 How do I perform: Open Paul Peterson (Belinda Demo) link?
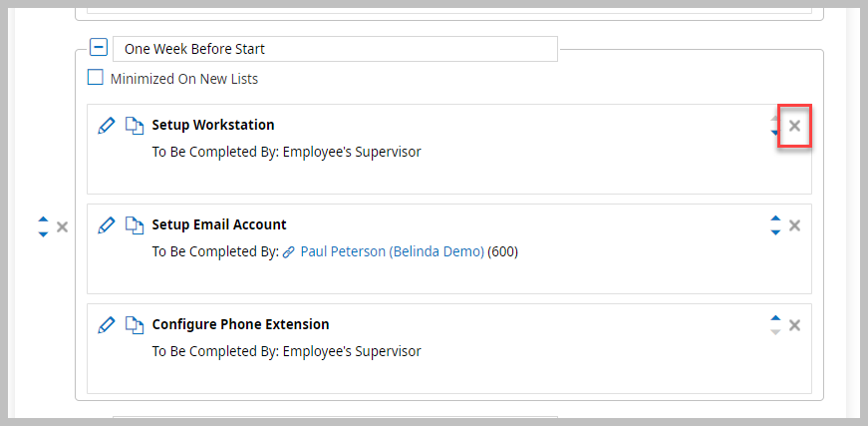[x=392, y=252]
